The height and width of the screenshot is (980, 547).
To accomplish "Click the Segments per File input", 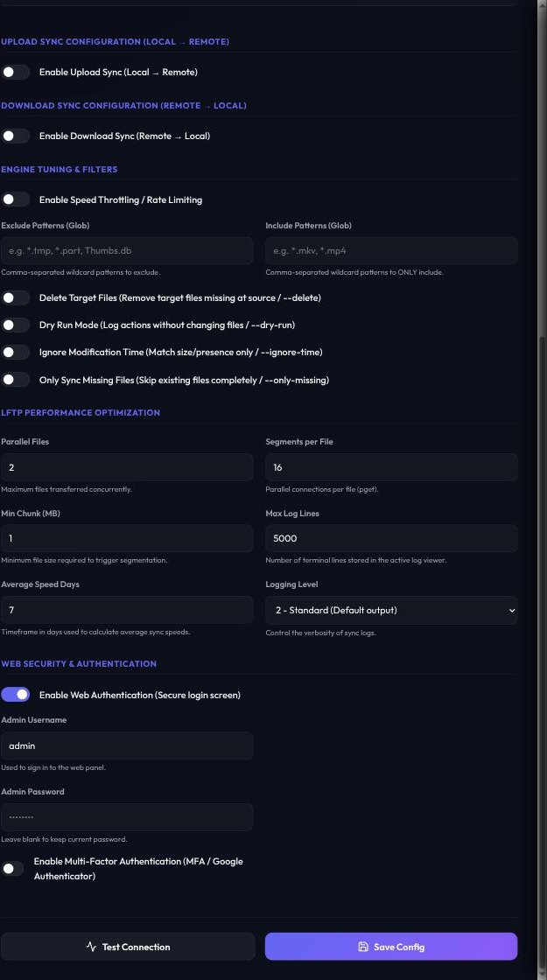I will 391,467.
